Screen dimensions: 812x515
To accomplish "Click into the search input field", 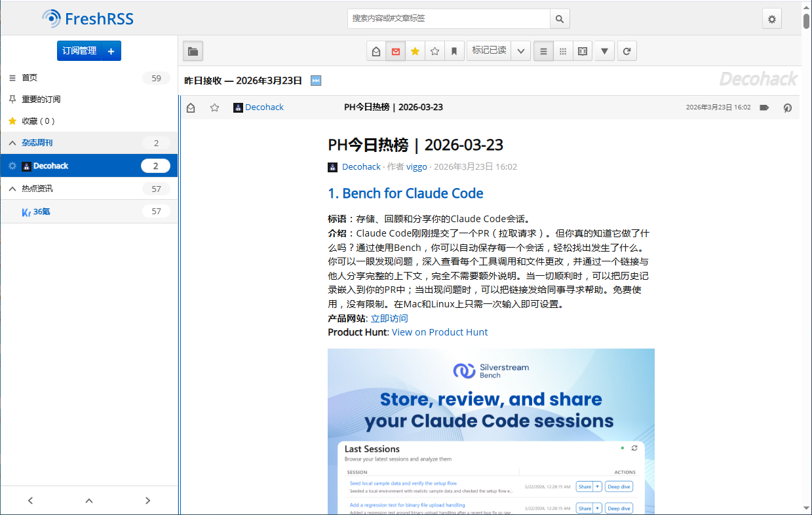I will click(x=448, y=19).
